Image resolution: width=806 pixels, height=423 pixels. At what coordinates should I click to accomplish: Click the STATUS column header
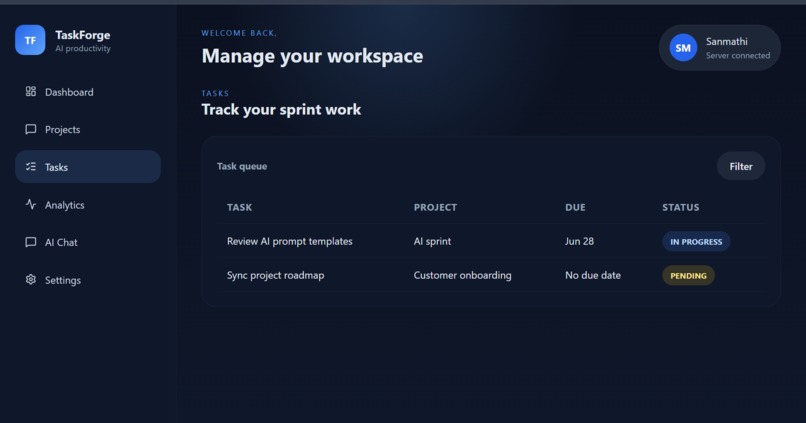(x=681, y=207)
